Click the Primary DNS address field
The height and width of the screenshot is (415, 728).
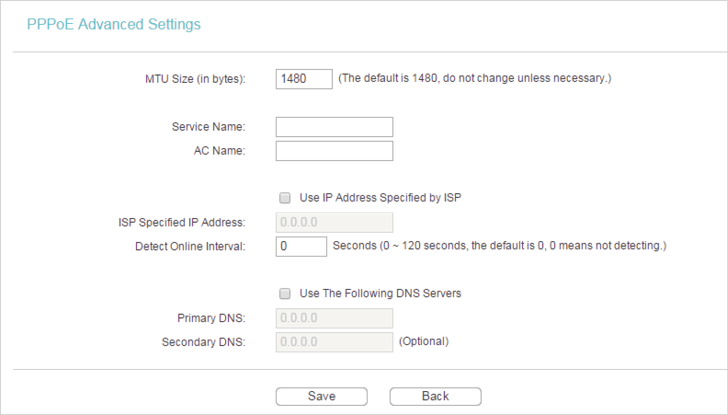click(x=334, y=318)
